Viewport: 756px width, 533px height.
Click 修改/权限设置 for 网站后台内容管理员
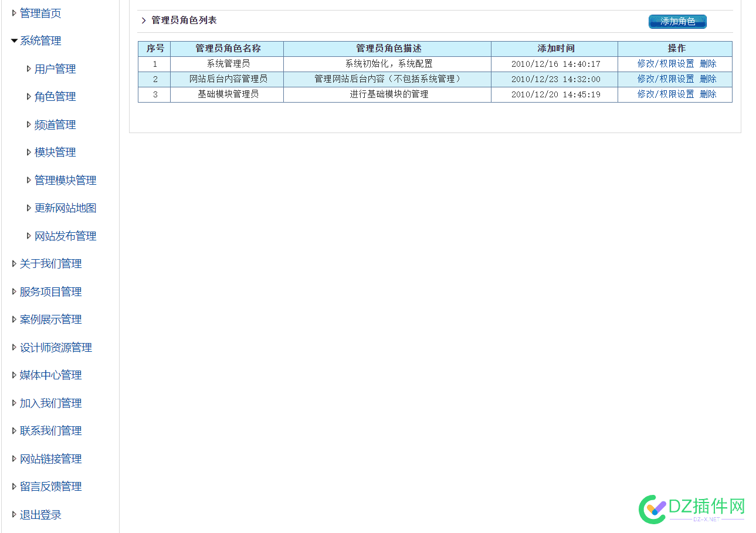[666, 79]
